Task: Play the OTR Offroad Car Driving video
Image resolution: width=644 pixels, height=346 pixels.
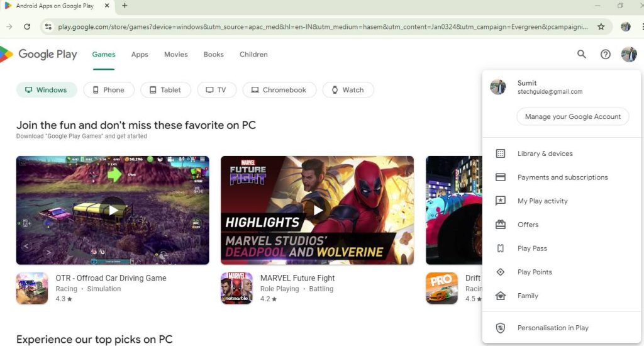Action: (113, 210)
